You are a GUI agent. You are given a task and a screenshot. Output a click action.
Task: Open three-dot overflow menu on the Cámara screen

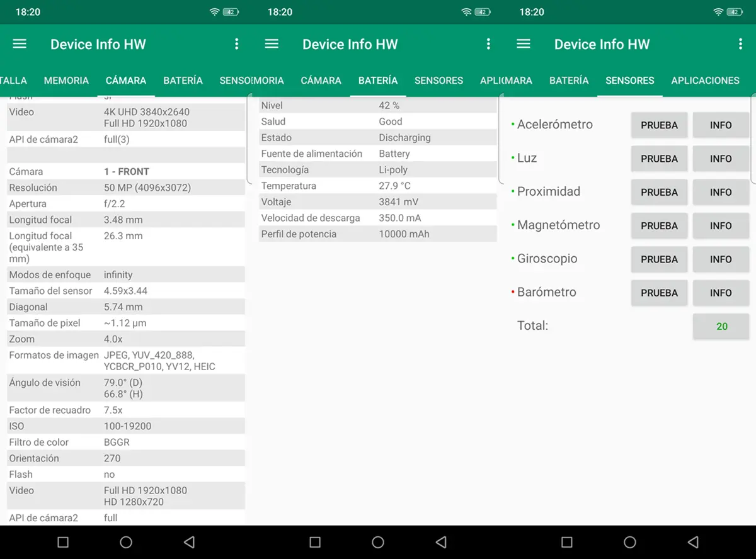tap(237, 44)
